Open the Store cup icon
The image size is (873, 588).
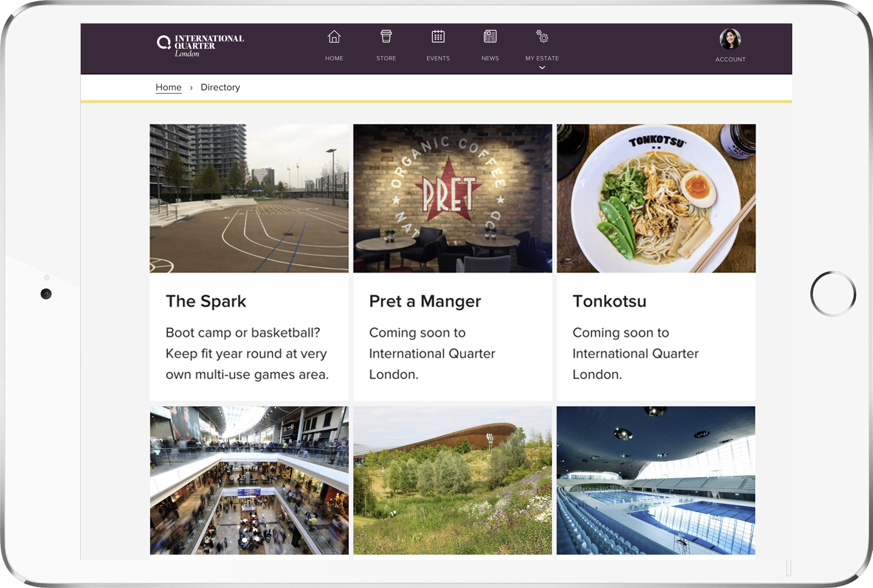point(386,36)
